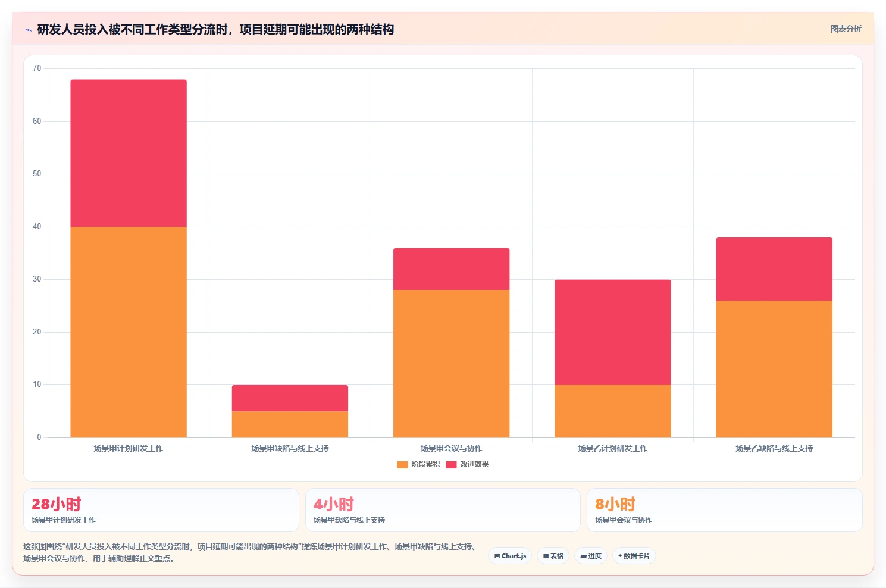
Task: Click the x-axis label 场景乙缺陷与线上支持
Action: pos(774,448)
